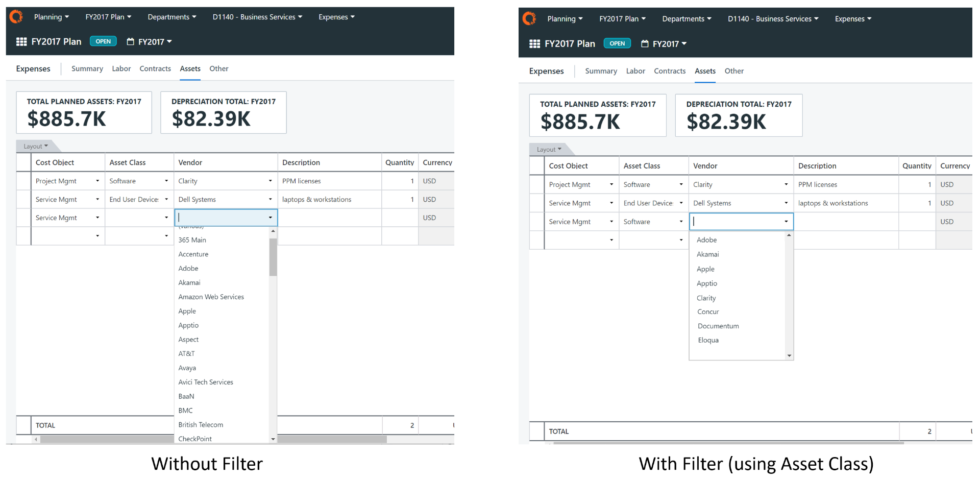This screenshot has width=980, height=479.
Task: Expand Software asset class dropdown in left table's first row
Action: click(166, 181)
